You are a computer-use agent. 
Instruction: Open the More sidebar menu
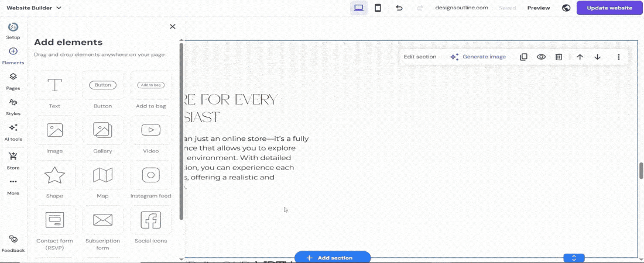pyautogui.click(x=13, y=186)
